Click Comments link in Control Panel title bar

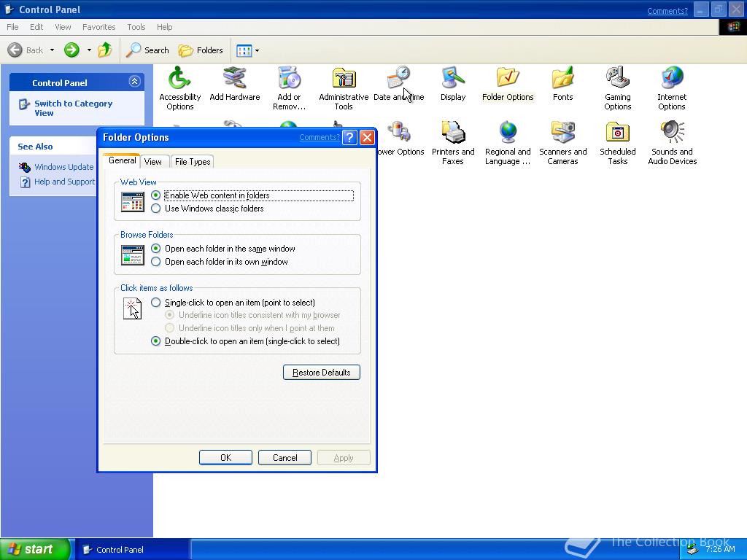(x=667, y=11)
